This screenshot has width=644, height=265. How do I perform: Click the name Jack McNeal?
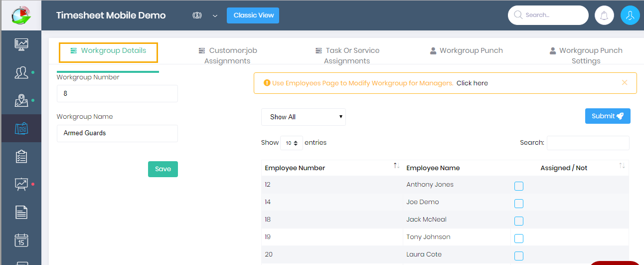coord(426,220)
